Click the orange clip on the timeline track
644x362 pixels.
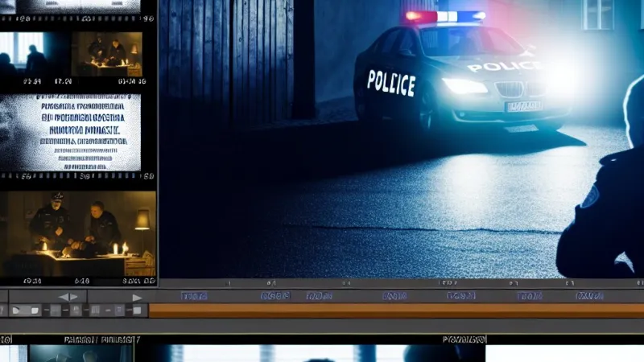394,311
